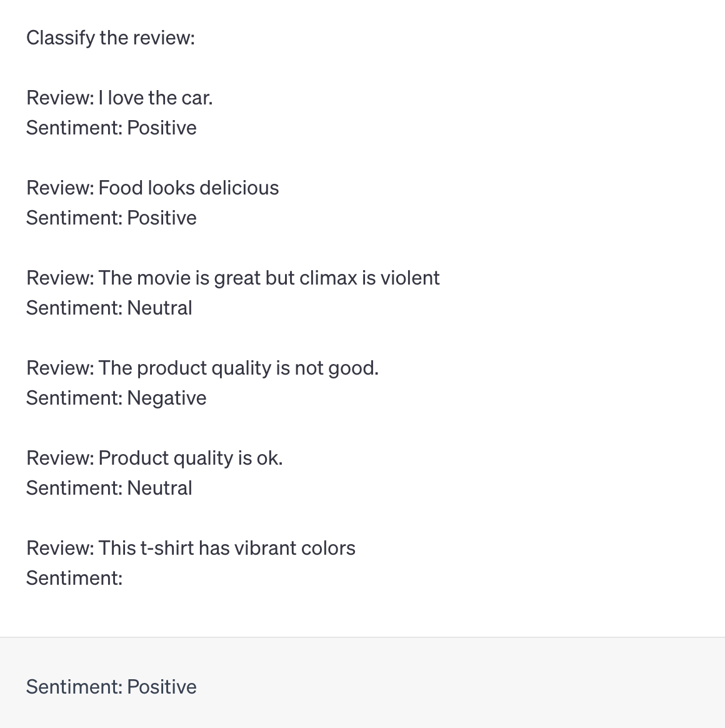
Task: Click the empty "Sentiment:" line in the prompt
Action: [x=74, y=578]
